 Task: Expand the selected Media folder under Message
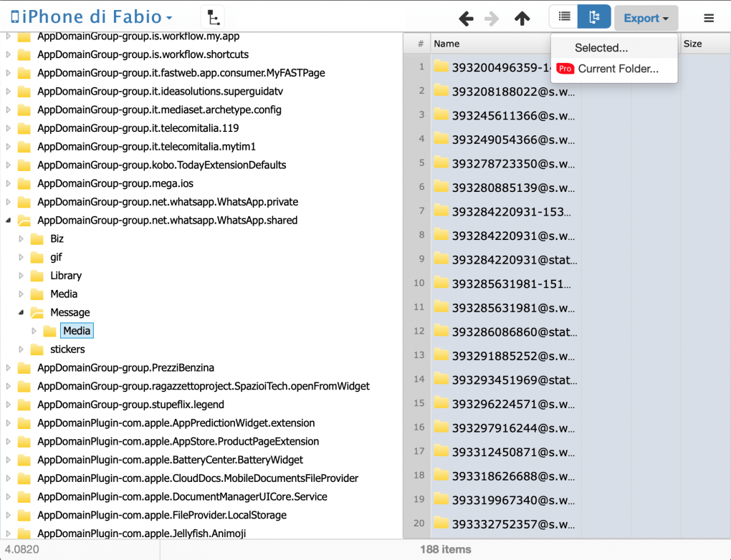34,332
